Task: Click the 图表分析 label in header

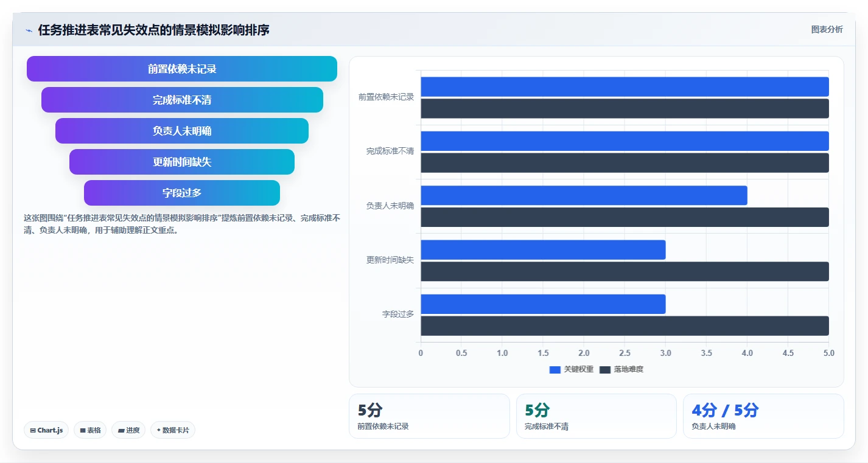Action: (827, 29)
